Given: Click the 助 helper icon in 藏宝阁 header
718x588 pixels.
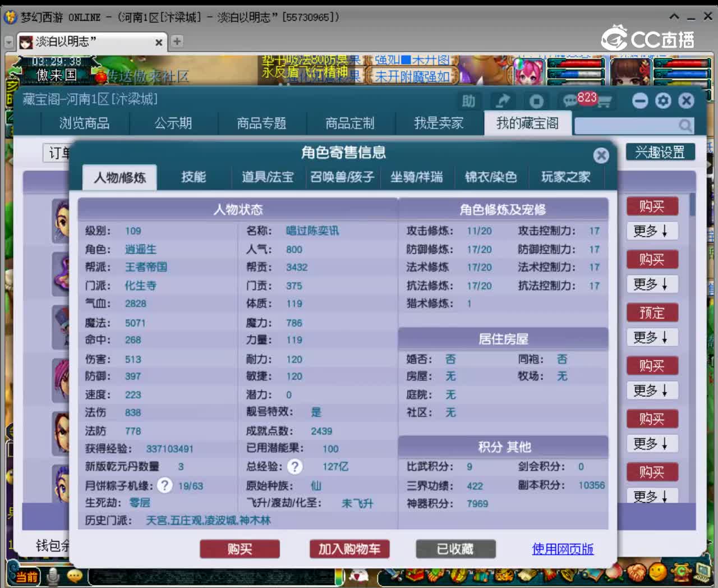Looking at the screenshot, I should [469, 101].
